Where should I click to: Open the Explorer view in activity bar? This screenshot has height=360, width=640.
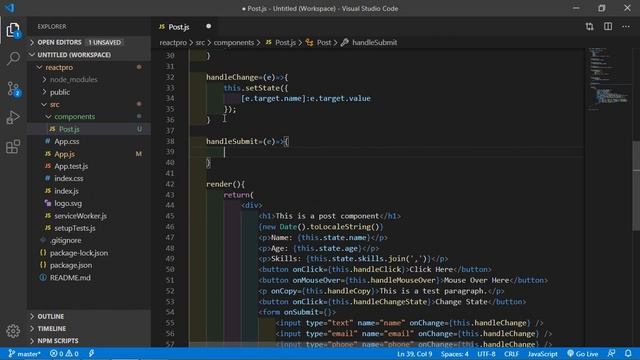pyautogui.click(x=13, y=30)
